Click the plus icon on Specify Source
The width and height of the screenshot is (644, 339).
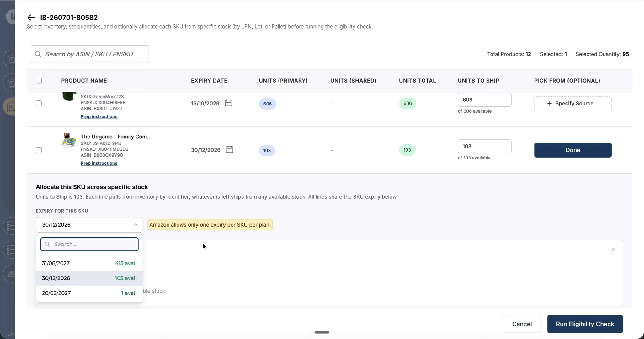549,104
